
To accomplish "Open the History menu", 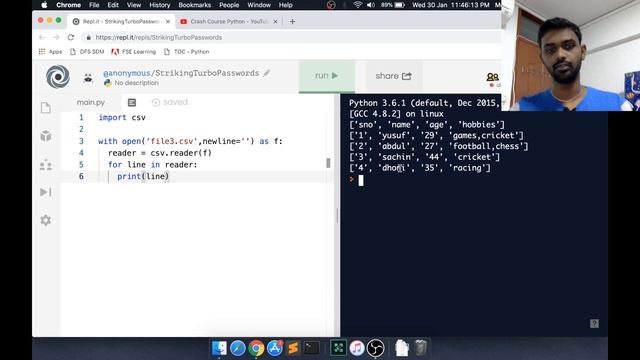I will 160,5.
